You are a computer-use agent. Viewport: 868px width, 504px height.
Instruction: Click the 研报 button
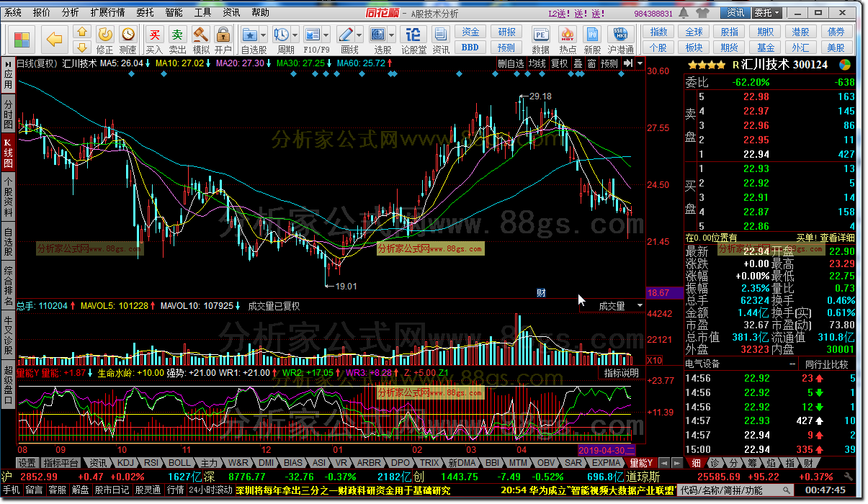506,32
